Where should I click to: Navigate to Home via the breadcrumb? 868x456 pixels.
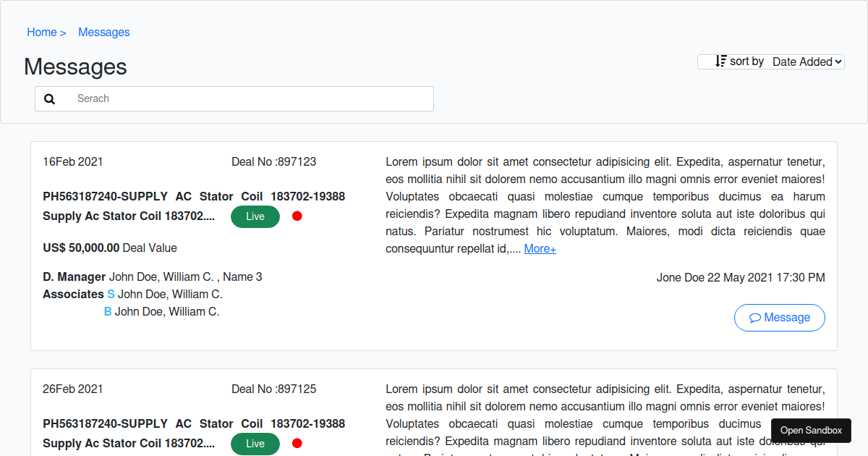coord(41,32)
